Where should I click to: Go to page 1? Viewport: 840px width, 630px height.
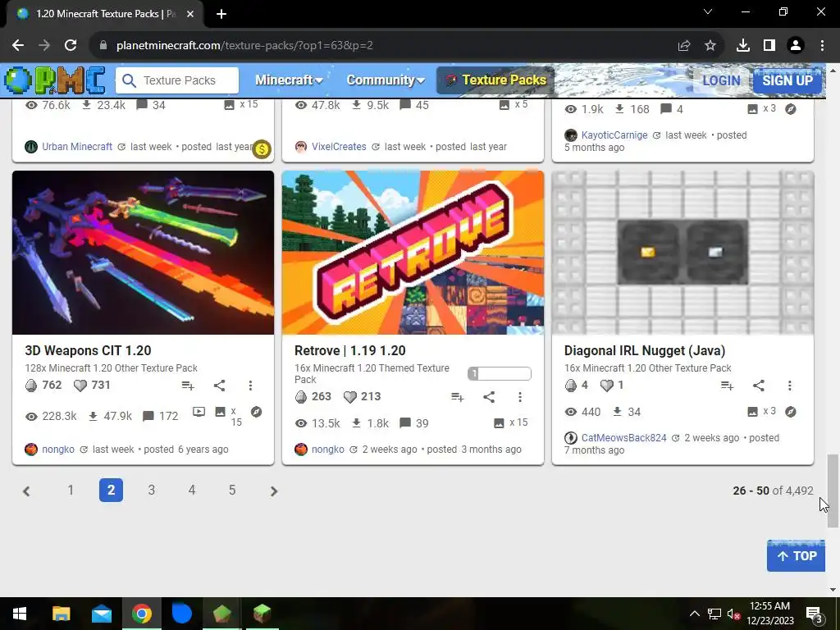[x=71, y=491]
